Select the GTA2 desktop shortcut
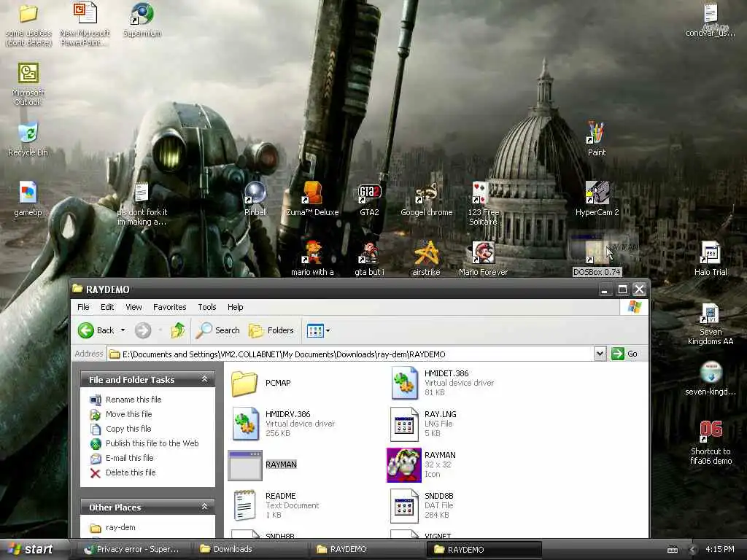The width and height of the screenshot is (747, 560). tap(369, 199)
